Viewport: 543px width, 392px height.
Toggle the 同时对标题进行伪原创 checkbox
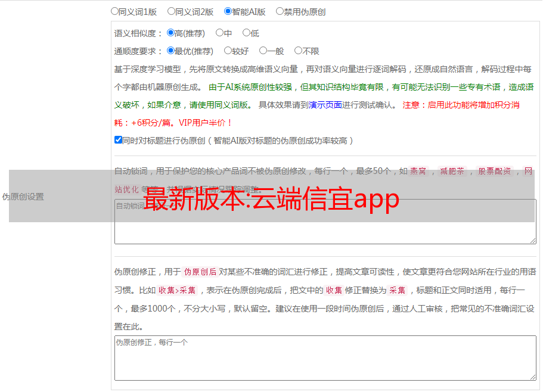118,140
